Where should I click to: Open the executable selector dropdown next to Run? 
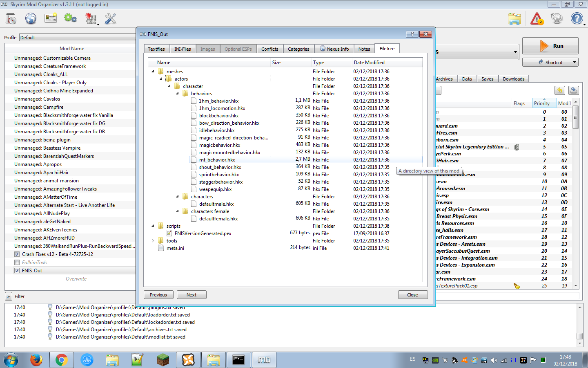pos(515,52)
